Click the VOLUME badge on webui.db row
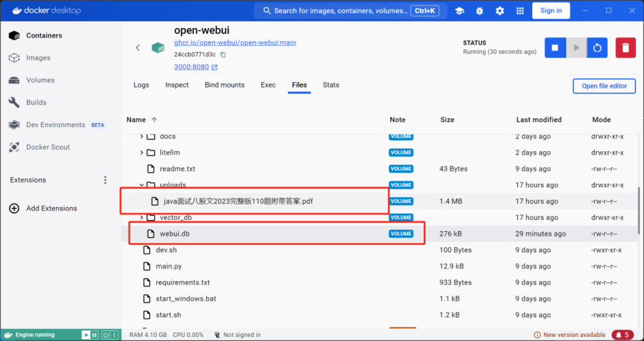 [x=401, y=234]
